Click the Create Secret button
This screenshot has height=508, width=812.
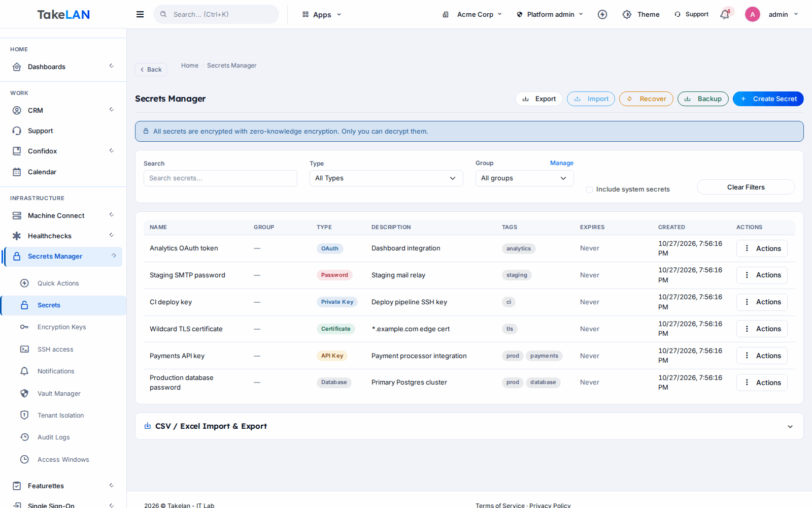(x=768, y=99)
